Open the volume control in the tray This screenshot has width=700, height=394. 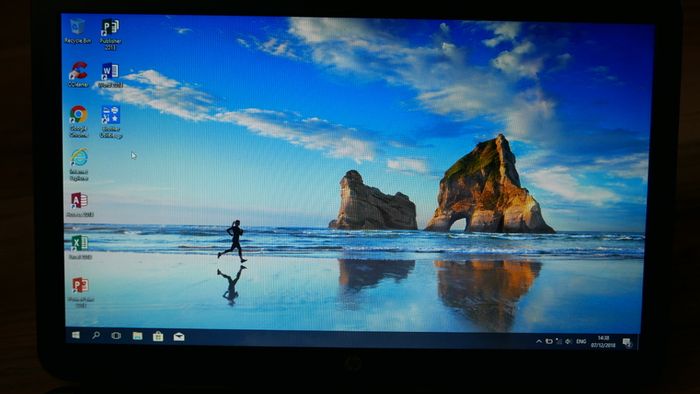(x=568, y=342)
